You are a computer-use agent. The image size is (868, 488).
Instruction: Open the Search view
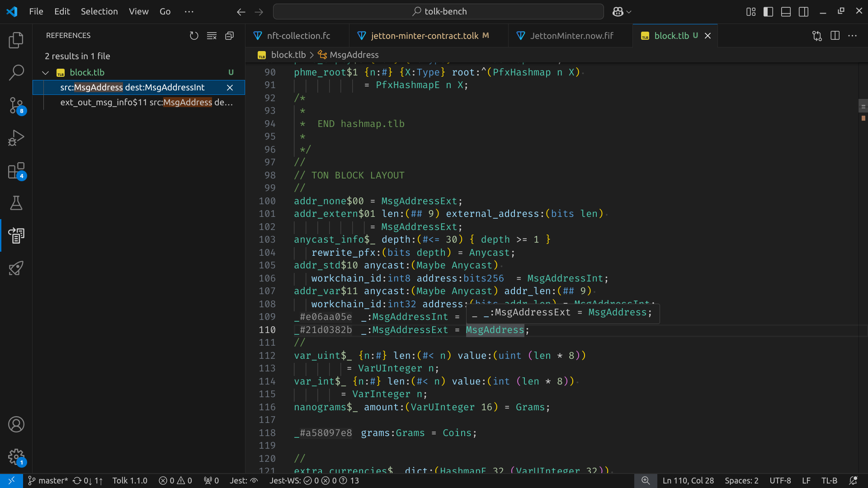[x=16, y=72]
